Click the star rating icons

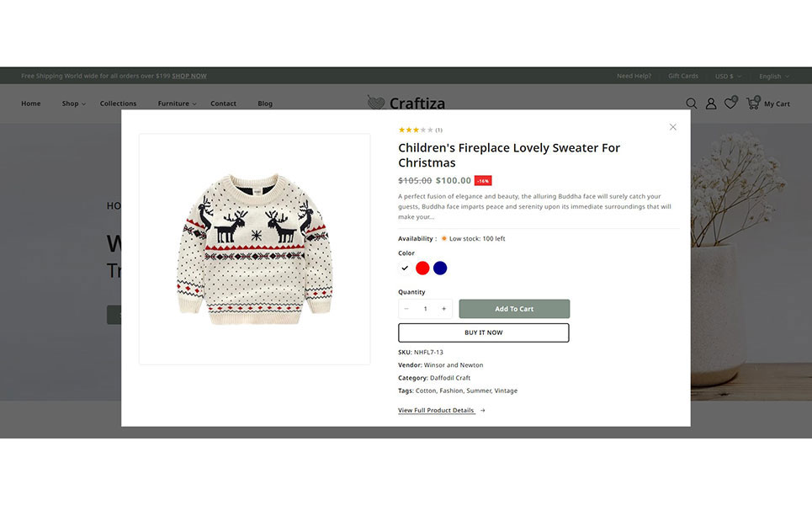416,130
